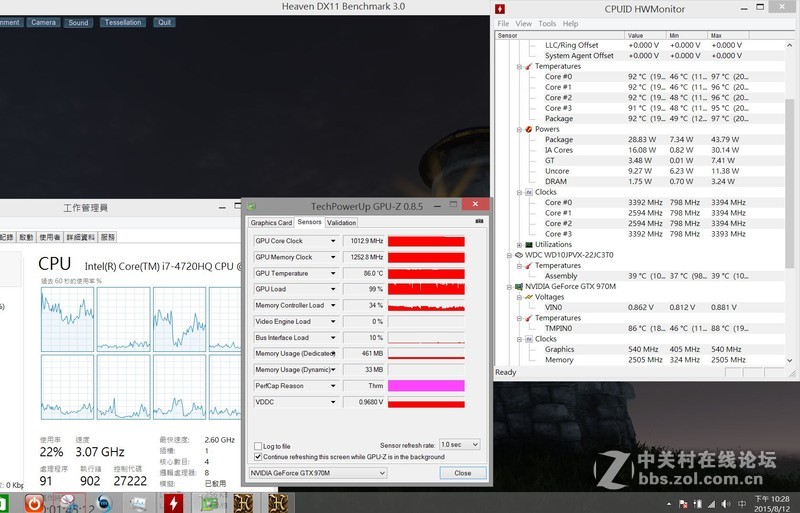Open the PerfCap Reason sensor dropdown
This screenshot has height=513, width=800.
coord(333,386)
